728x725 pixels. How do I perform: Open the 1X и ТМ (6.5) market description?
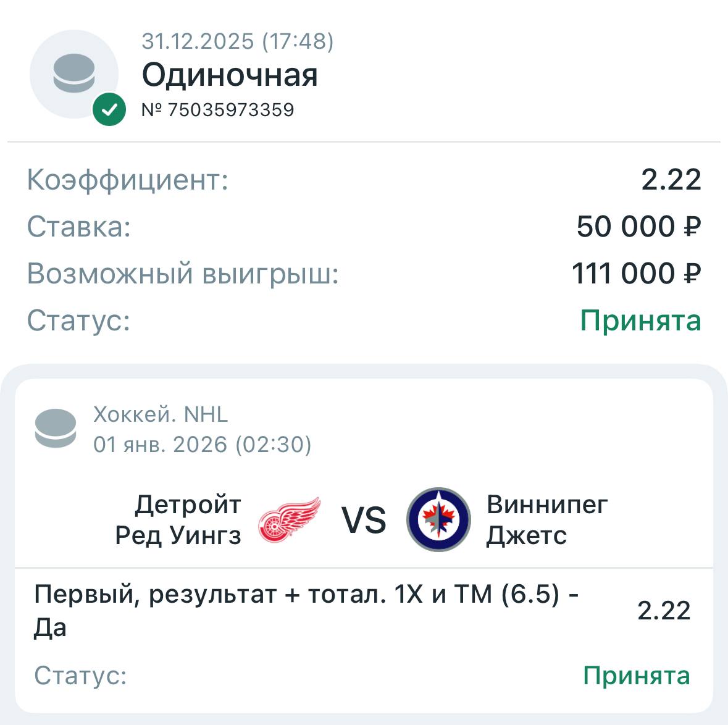tap(306, 610)
